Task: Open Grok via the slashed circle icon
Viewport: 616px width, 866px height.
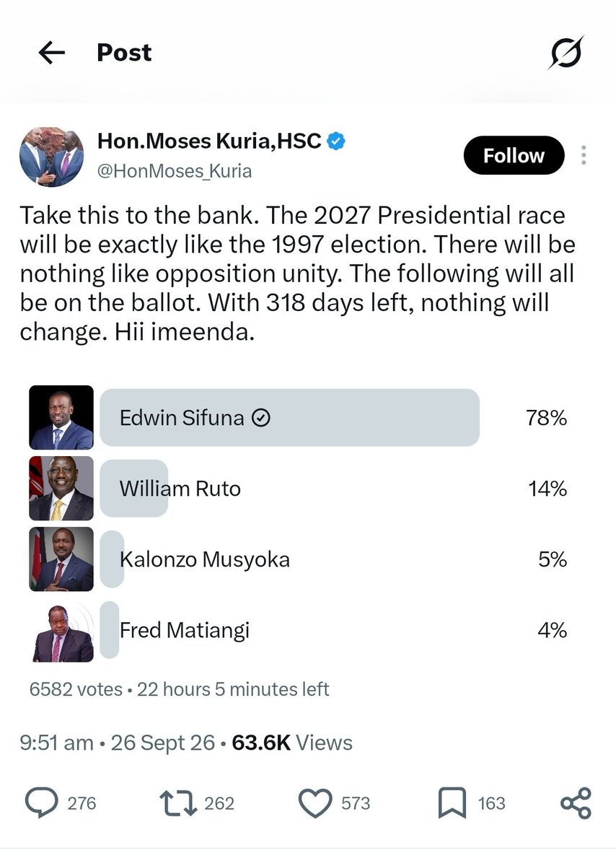Action: 566,53
